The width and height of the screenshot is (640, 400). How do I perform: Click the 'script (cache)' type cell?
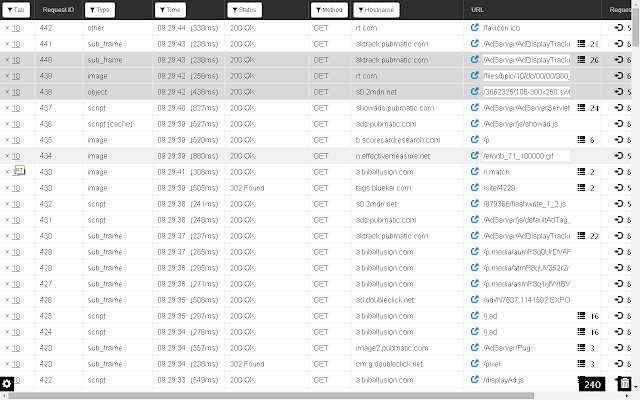[110, 124]
